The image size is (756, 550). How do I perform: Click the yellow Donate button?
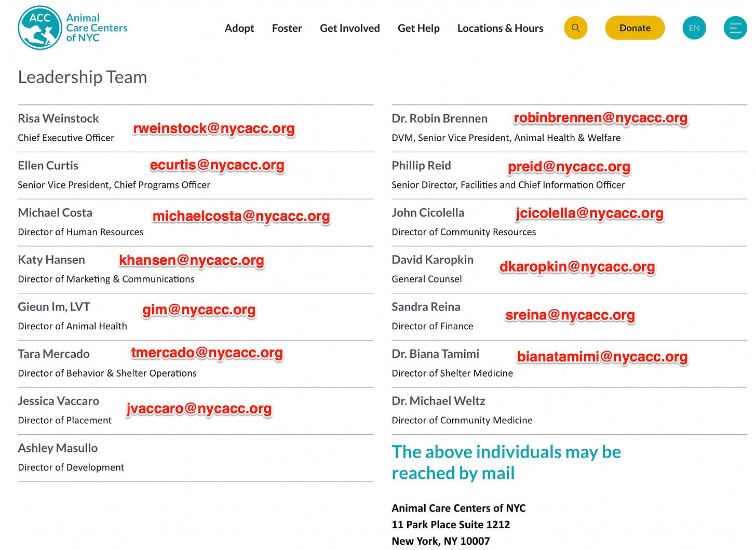[x=634, y=28]
